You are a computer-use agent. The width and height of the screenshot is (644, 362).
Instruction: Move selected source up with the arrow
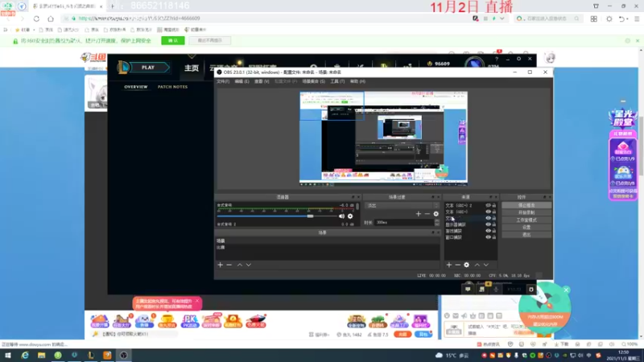click(477, 265)
